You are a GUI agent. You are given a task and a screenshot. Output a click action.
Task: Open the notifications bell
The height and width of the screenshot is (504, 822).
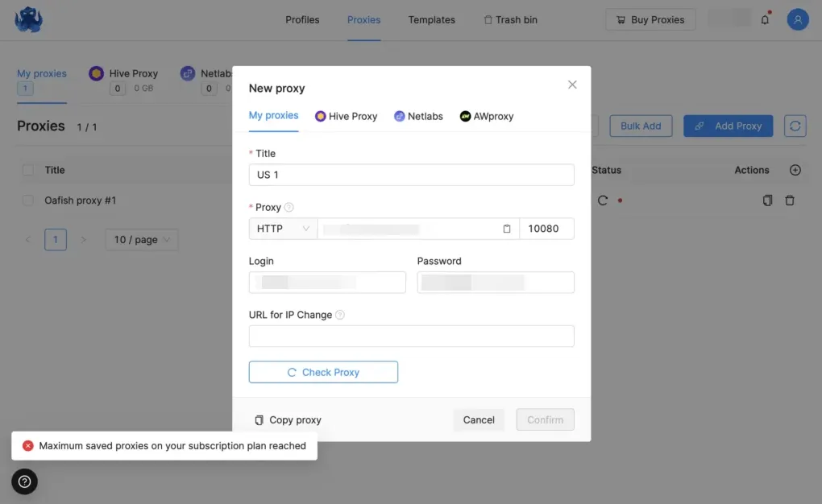pos(764,19)
